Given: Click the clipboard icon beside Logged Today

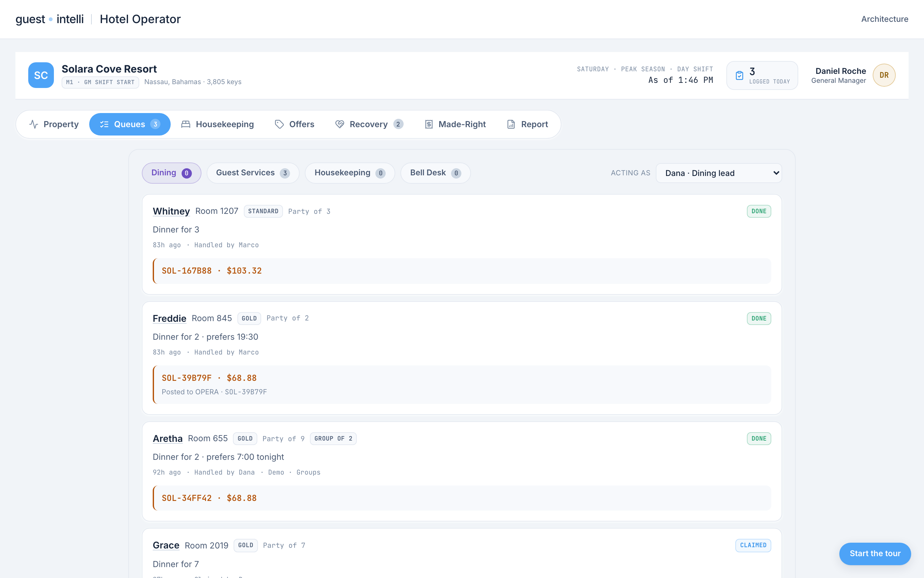Looking at the screenshot, I should (x=740, y=75).
